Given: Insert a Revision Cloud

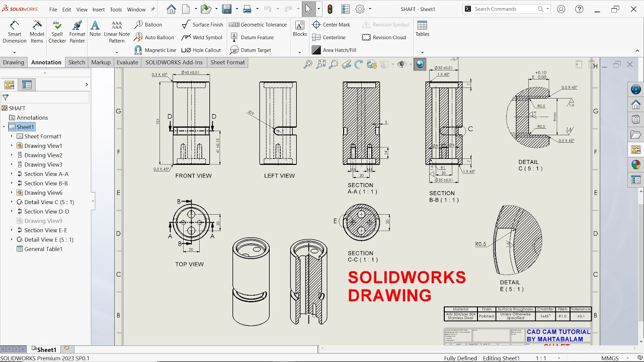Looking at the screenshot, I should [x=384, y=37].
